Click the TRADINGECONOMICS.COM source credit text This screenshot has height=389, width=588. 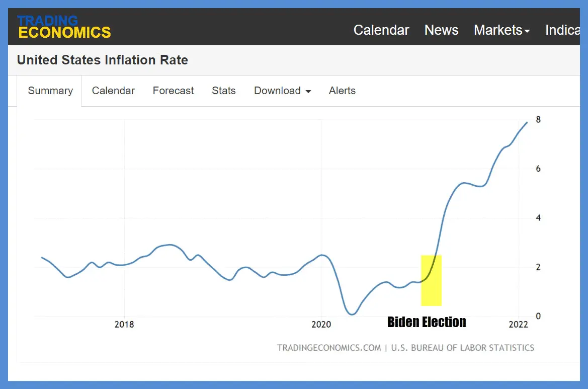tap(329, 348)
